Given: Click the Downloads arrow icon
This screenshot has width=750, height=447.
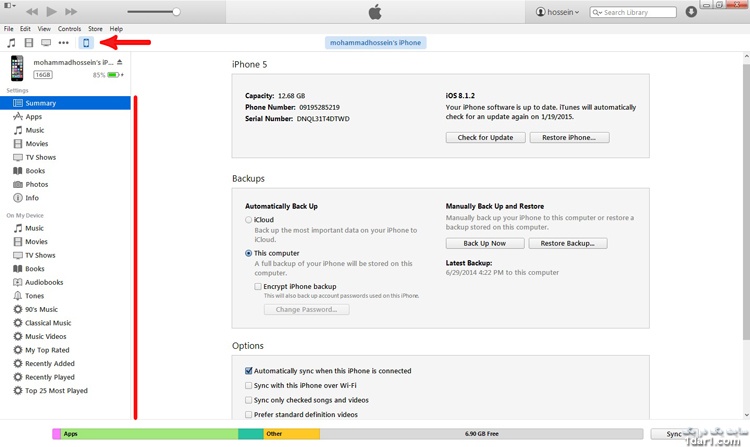Looking at the screenshot, I should [x=691, y=12].
